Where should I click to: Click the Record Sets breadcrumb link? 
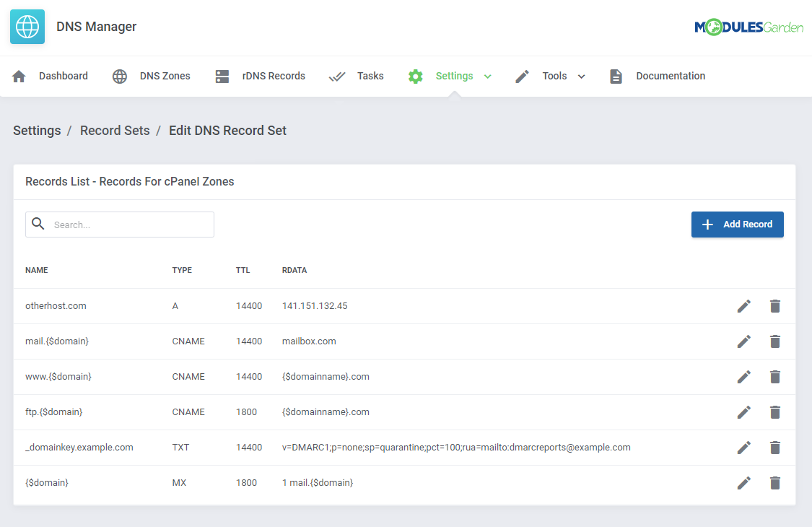(115, 131)
